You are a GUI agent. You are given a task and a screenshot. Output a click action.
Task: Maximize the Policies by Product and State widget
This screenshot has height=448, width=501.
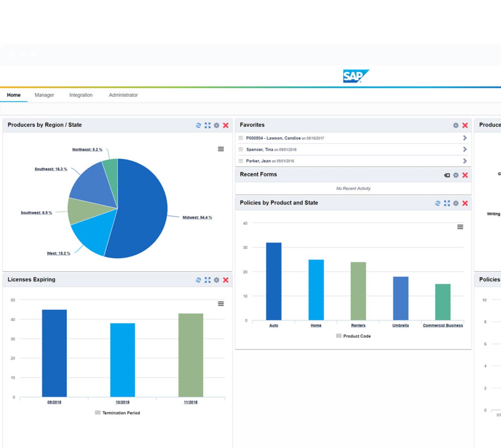[x=447, y=203]
